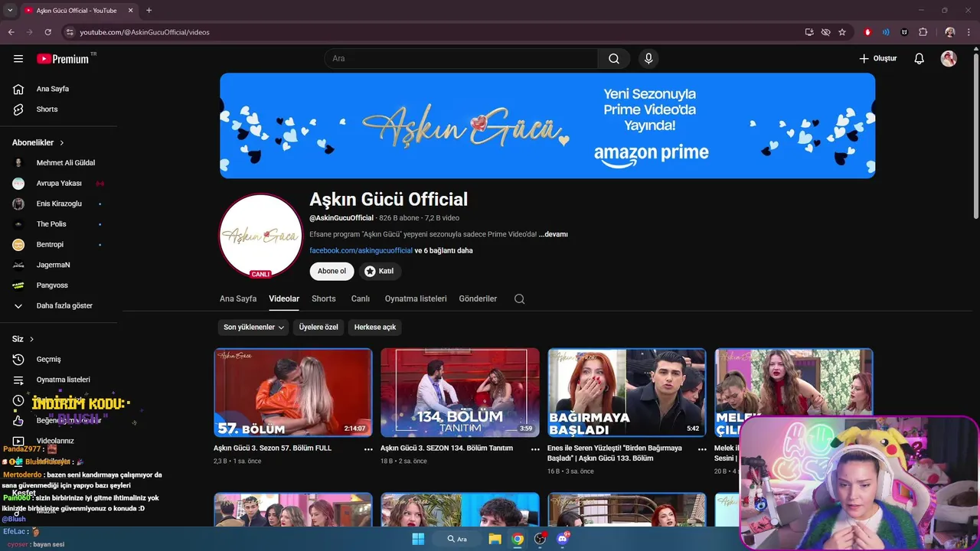Open the Oynatma listeleri channel tab
The width and height of the screenshot is (980, 551).
(x=416, y=299)
